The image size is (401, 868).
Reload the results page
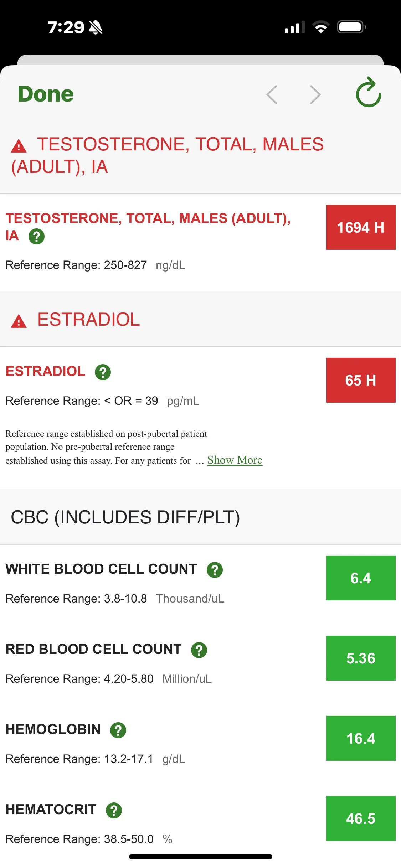tap(369, 93)
